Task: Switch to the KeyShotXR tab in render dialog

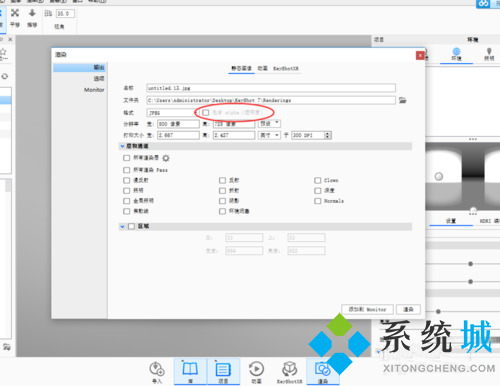Action: coord(286,68)
